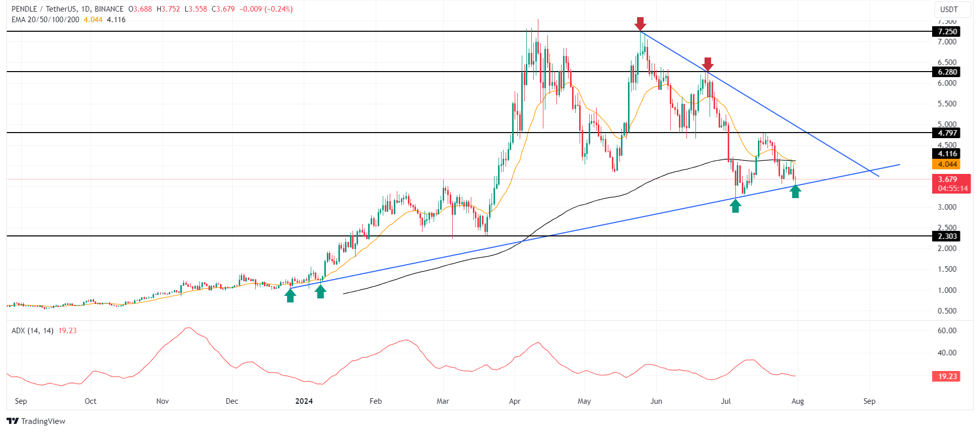Click the change value −0.009 (−0.24%)
The image size is (980, 432).
pos(266,9)
